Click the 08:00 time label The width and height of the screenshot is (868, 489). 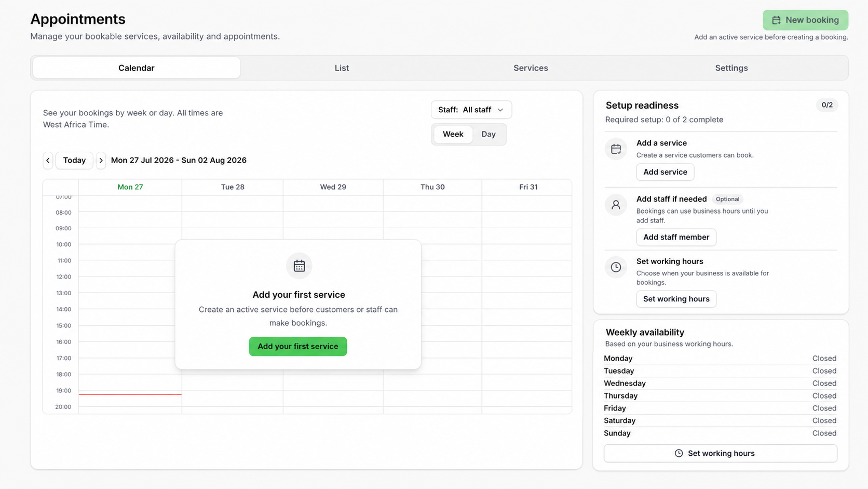click(x=63, y=213)
